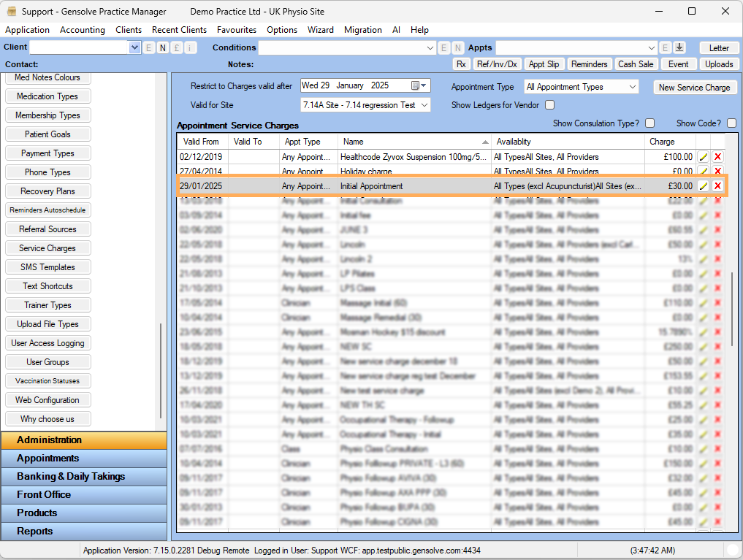Check the Show Code checkbox
Viewport: 743px width, 560px height.
coord(731,123)
